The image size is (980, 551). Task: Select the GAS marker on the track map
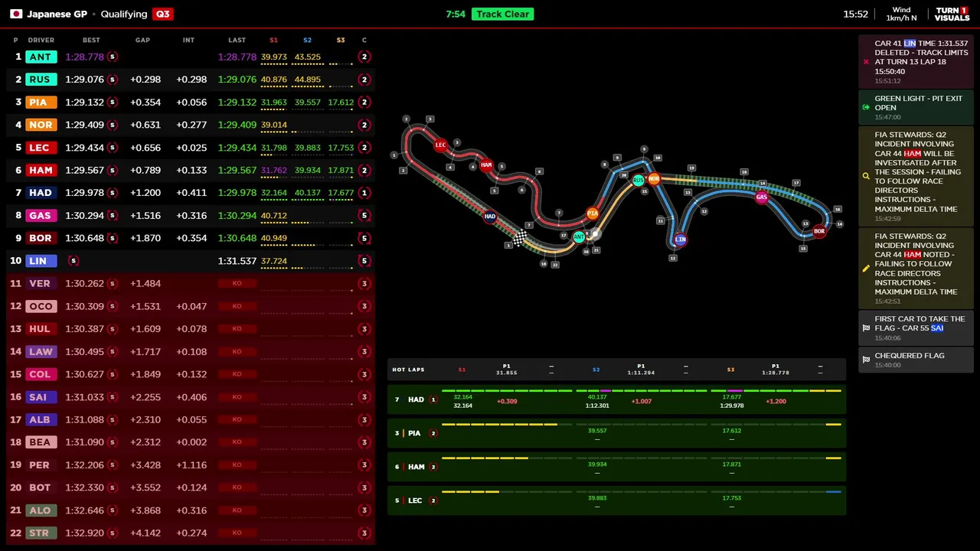pyautogui.click(x=761, y=197)
